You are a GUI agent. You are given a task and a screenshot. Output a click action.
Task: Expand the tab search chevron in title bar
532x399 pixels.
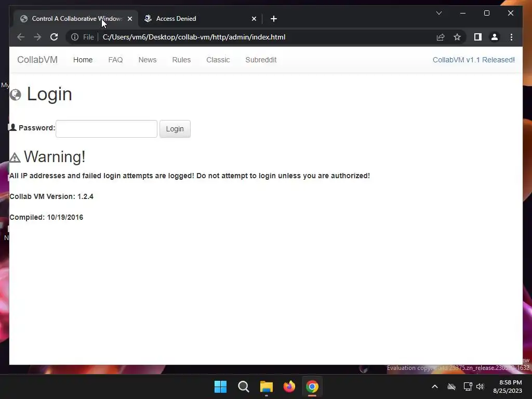click(438, 13)
